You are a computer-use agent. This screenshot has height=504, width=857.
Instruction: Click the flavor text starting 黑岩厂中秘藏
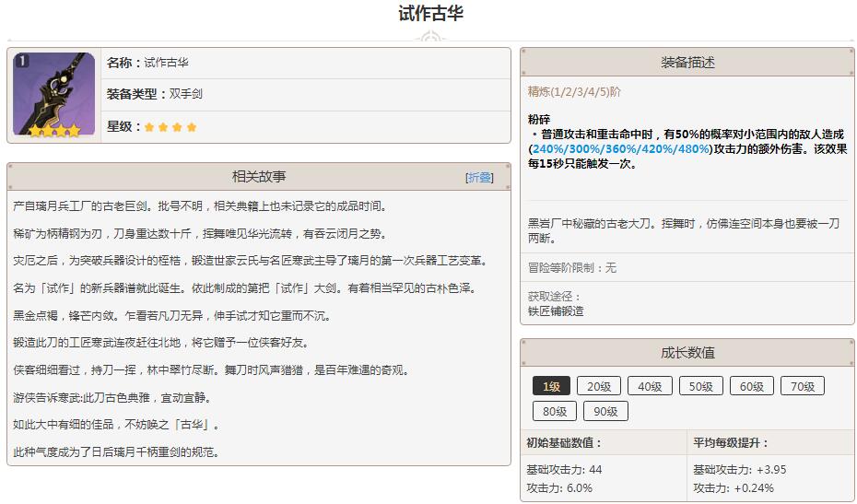click(684, 230)
